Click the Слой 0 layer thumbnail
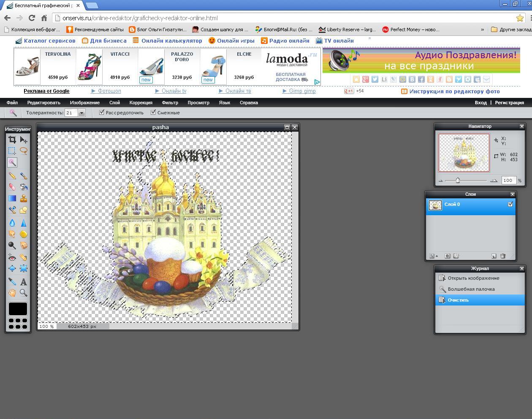 tap(435, 205)
